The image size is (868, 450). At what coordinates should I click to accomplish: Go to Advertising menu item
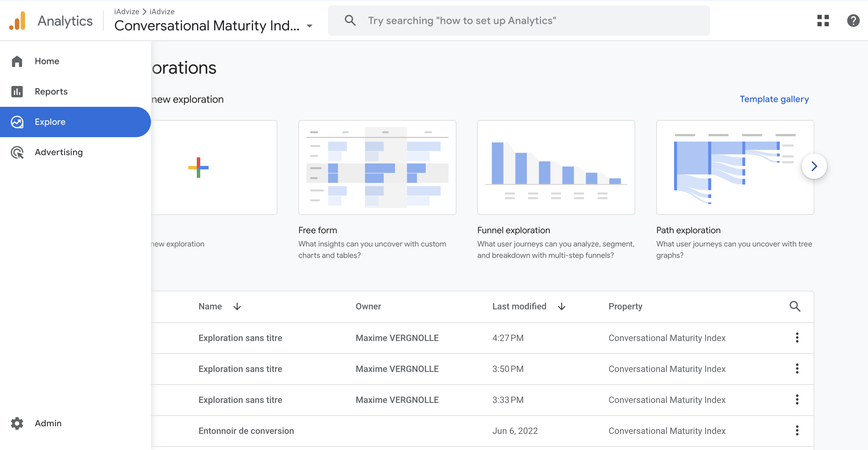[x=75, y=152]
